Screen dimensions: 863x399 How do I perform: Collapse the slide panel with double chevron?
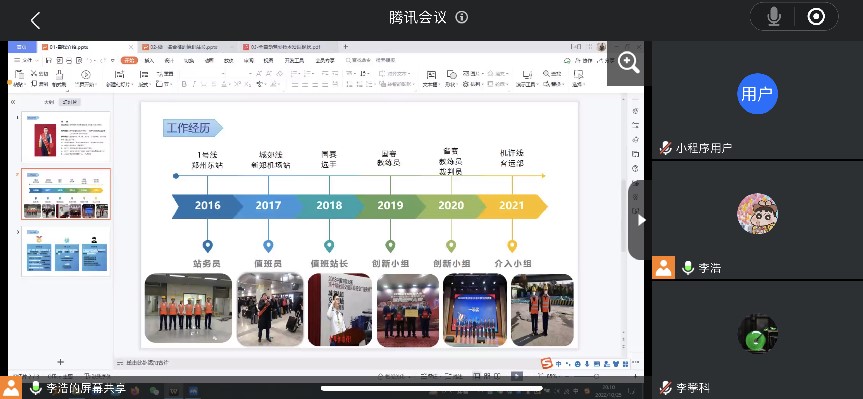13,102
